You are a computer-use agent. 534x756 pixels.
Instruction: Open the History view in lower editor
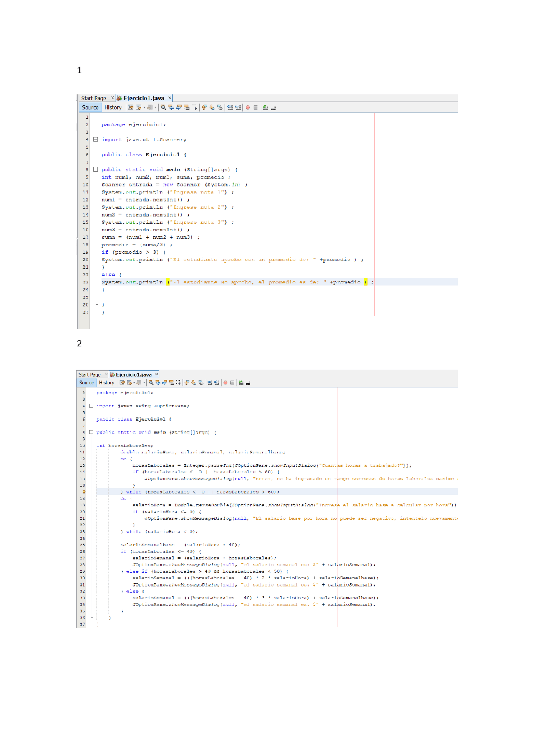point(106,383)
